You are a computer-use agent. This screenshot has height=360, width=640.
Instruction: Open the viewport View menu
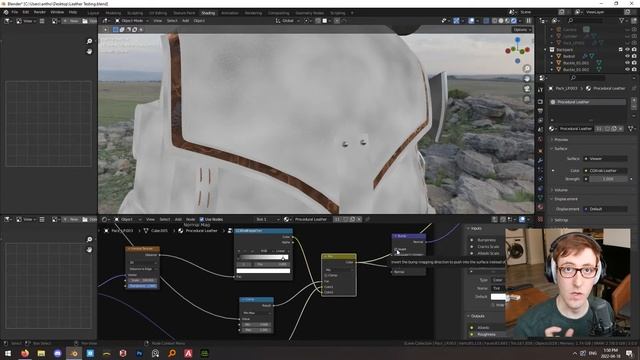(158, 20)
